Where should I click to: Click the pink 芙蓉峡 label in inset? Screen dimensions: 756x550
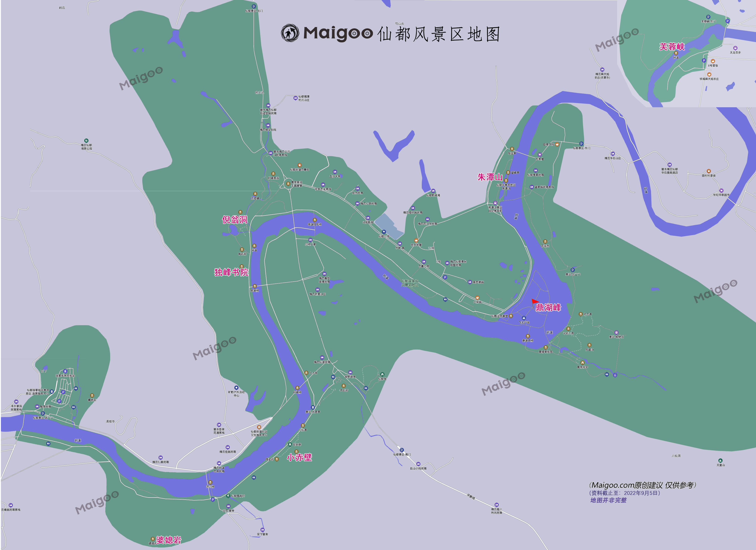point(672,47)
